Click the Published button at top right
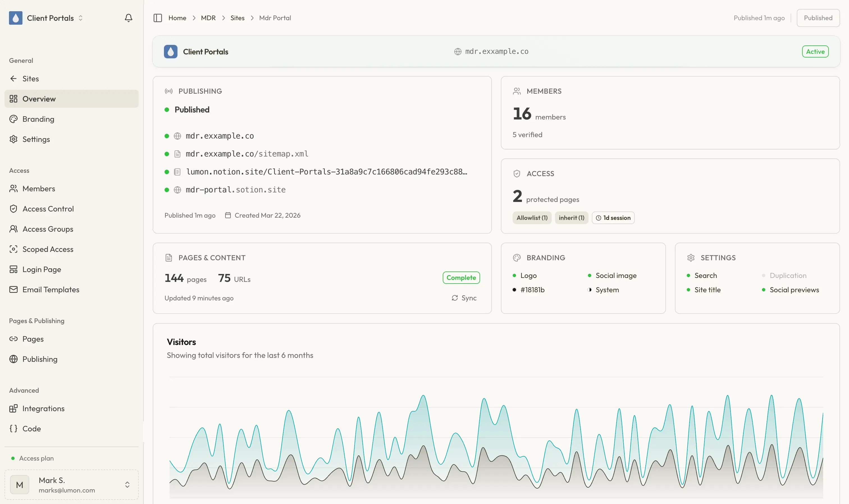This screenshot has width=849, height=504. (x=817, y=18)
